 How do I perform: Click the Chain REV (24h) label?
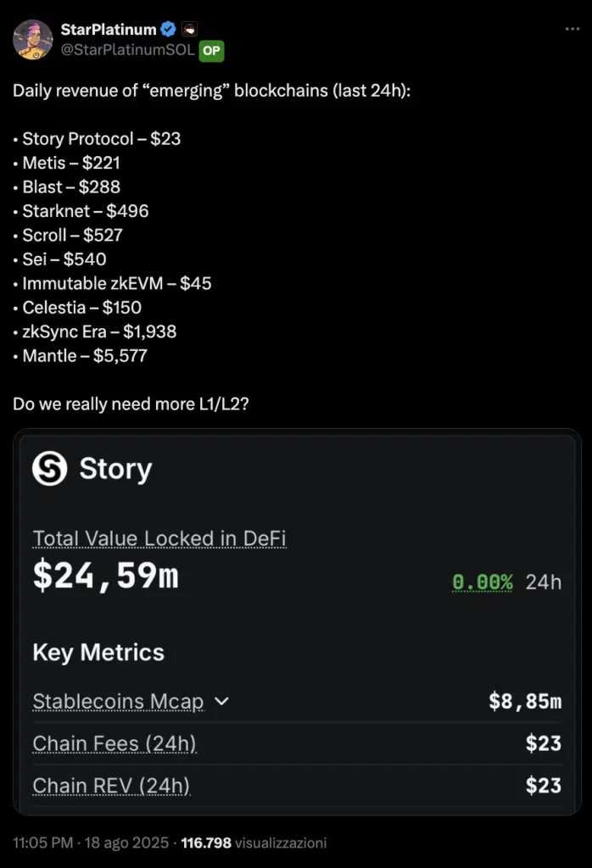pos(111,786)
